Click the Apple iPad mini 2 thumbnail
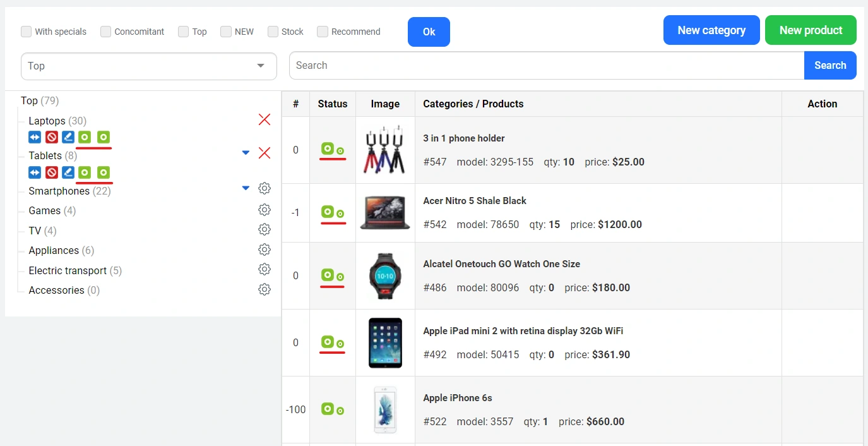Image resolution: width=868 pixels, height=446 pixels. pos(385,343)
